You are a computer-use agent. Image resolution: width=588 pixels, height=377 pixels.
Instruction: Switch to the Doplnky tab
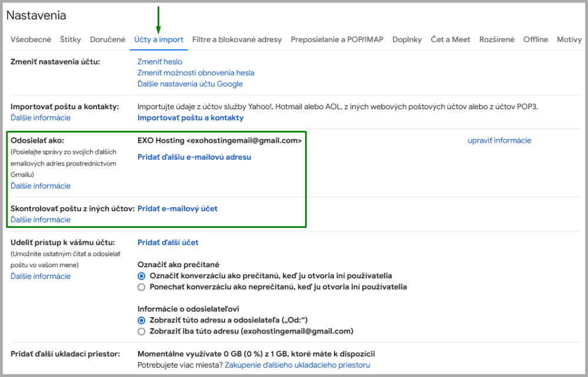coord(407,40)
